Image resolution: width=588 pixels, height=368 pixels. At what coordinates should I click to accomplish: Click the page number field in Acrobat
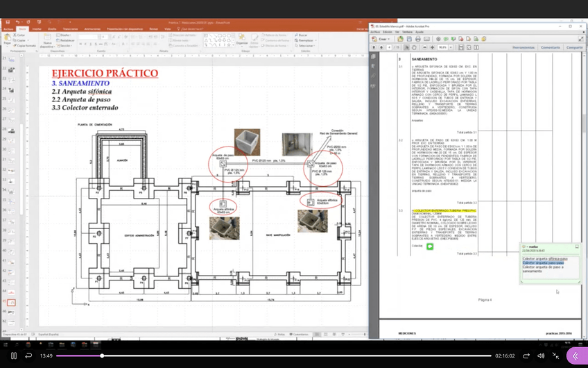[x=390, y=48]
